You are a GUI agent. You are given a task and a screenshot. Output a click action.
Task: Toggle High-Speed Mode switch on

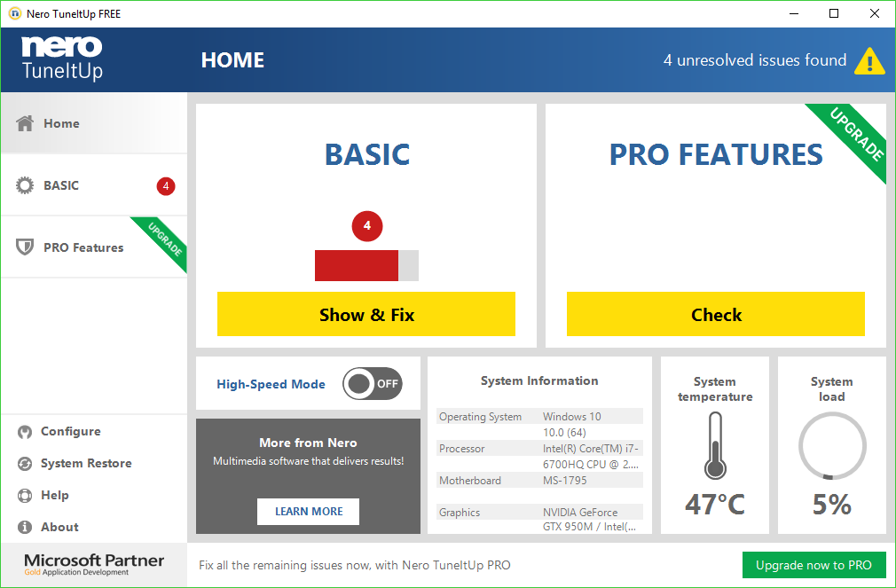click(373, 383)
